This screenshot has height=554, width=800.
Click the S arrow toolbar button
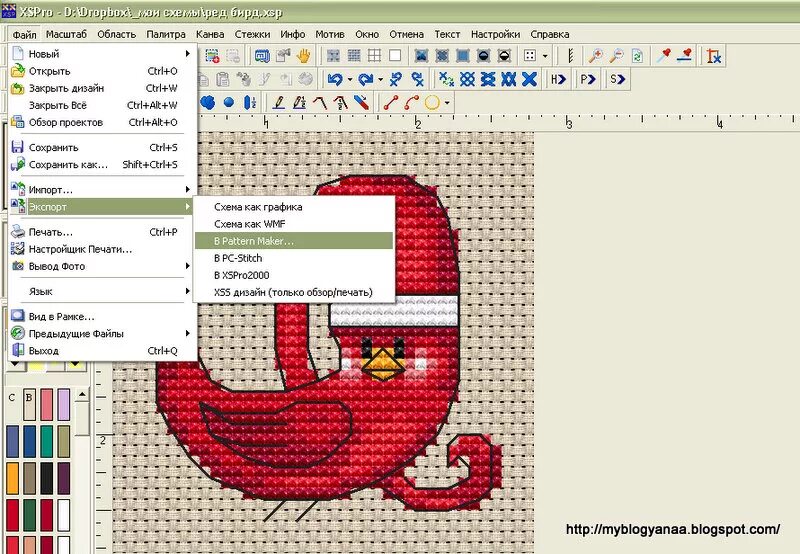click(x=617, y=79)
